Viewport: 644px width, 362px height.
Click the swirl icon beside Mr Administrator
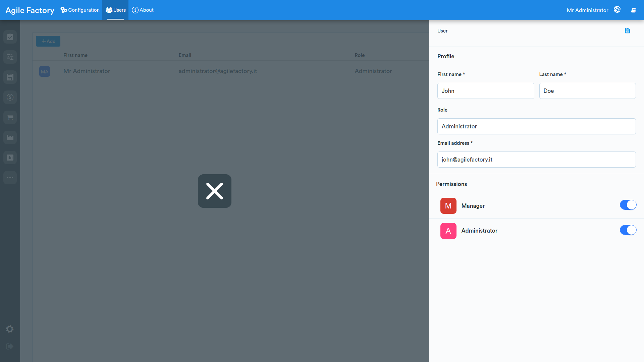[x=617, y=10]
